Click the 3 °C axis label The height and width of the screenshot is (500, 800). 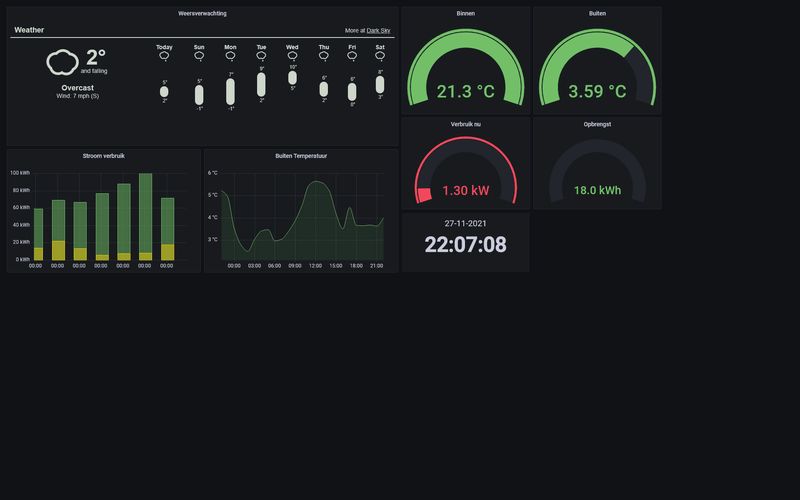click(213, 239)
